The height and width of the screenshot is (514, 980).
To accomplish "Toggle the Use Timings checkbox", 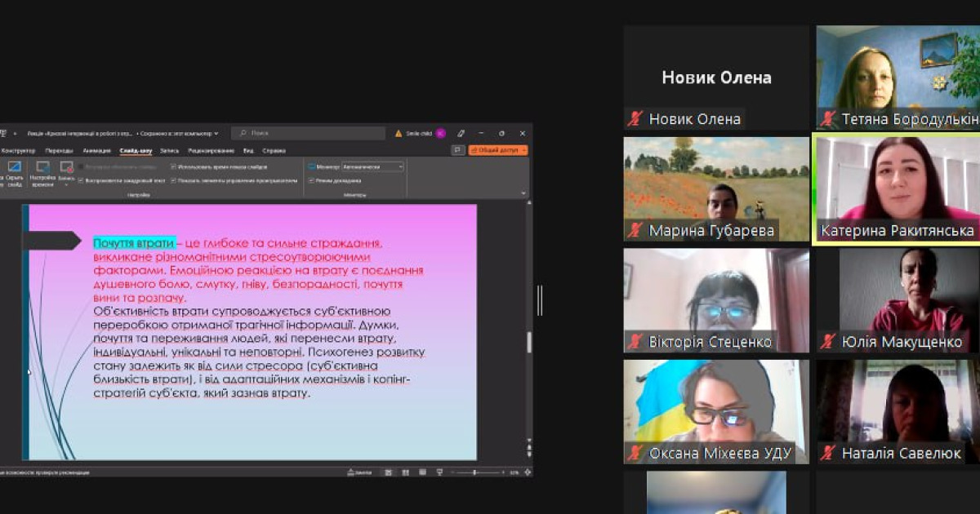I will tap(174, 166).
